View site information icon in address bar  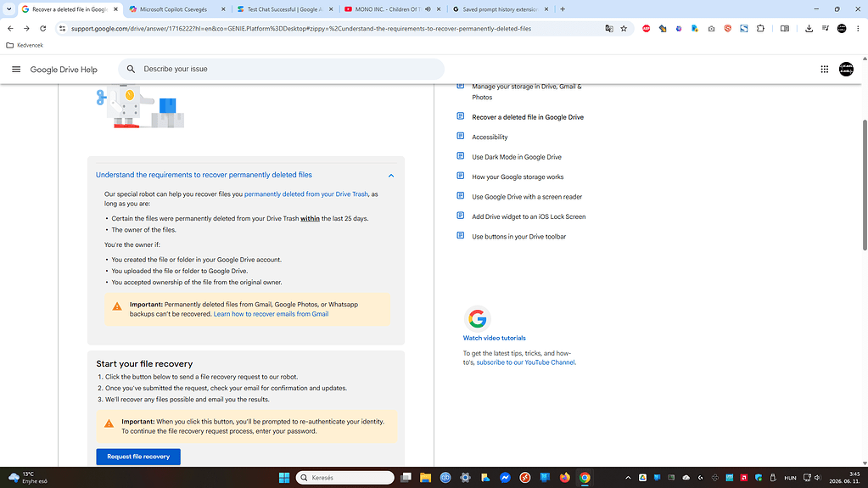pyautogui.click(x=62, y=28)
